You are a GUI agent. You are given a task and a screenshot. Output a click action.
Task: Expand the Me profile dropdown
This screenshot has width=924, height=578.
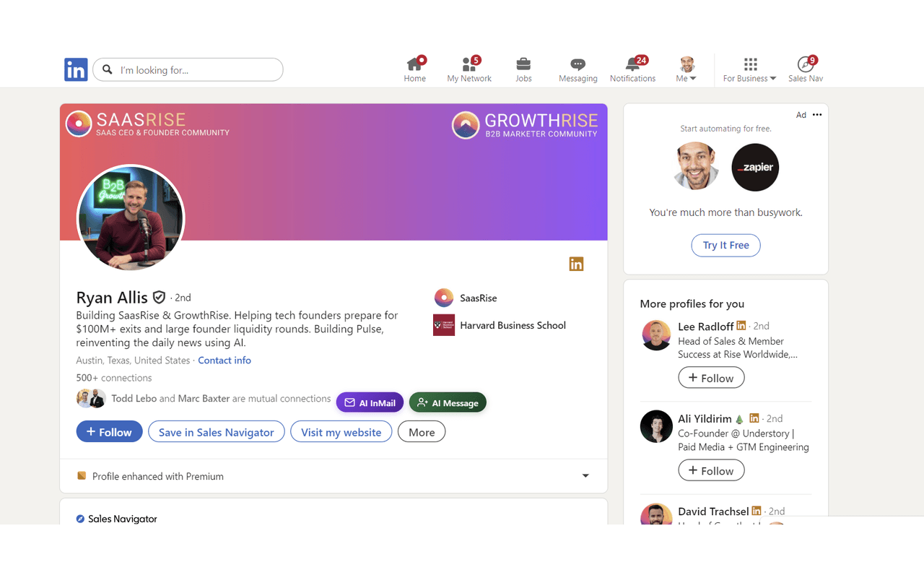[x=687, y=69]
